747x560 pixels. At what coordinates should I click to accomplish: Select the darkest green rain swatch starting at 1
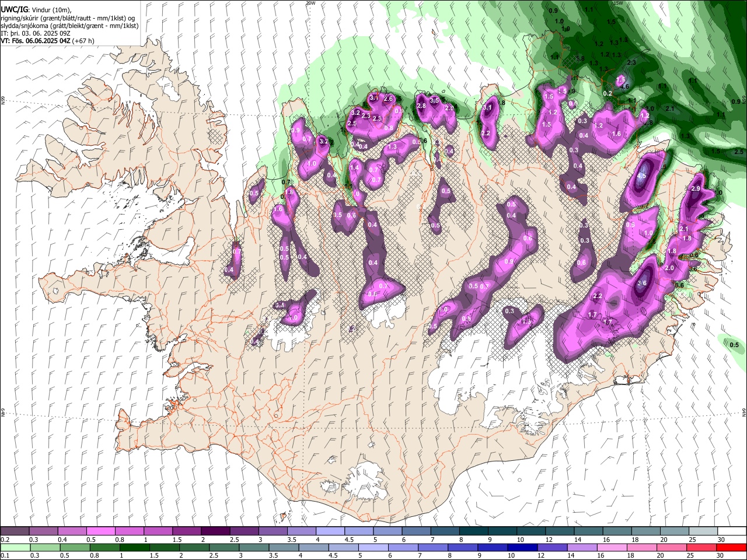(134, 548)
